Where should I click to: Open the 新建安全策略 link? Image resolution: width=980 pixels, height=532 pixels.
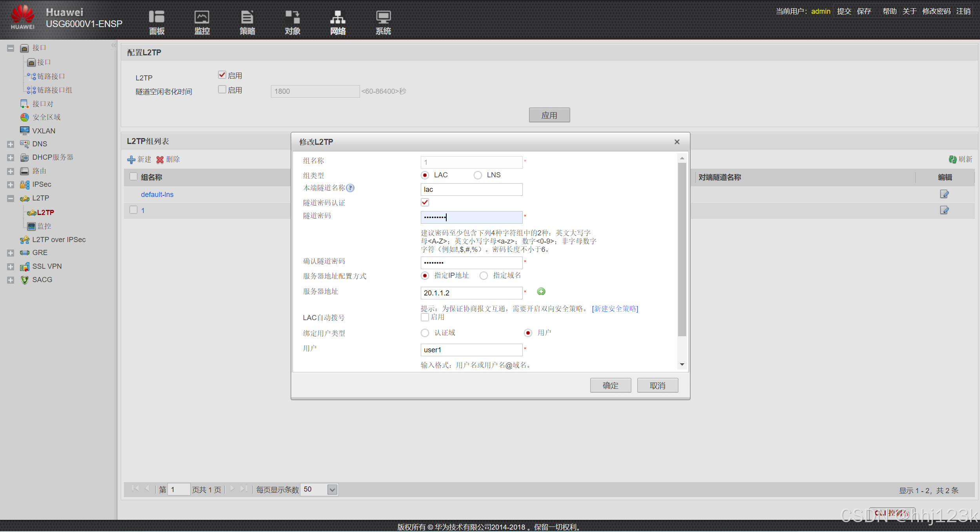pos(615,309)
